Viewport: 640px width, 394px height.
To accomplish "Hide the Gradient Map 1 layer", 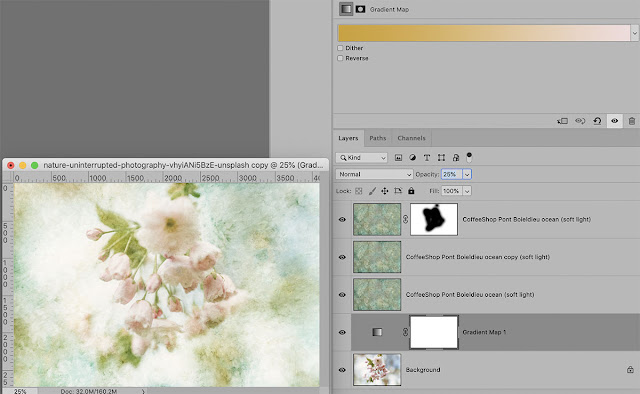I will pyautogui.click(x=342, y=332).
